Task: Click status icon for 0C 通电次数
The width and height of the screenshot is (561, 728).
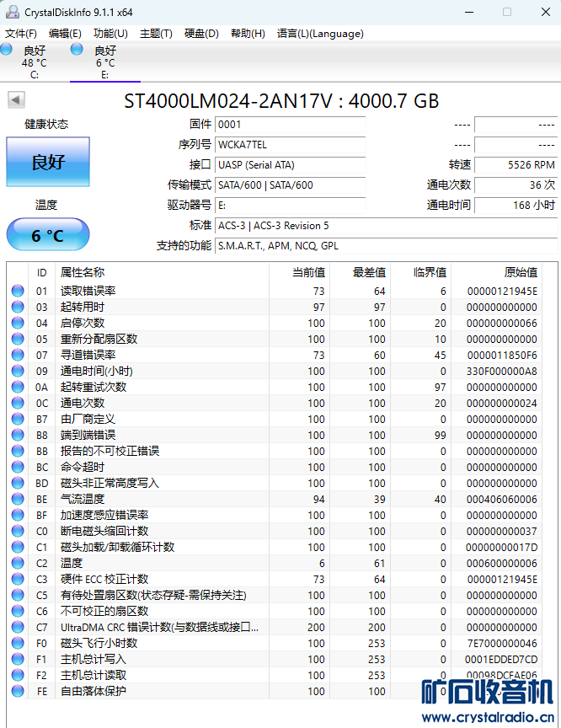Action: (18, 403)
